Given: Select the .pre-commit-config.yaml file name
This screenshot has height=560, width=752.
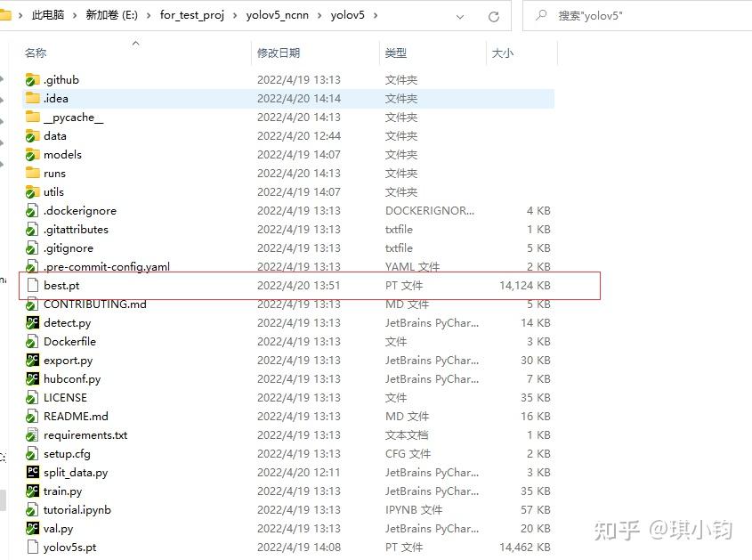Looking at the screenshot, I should pyautogui.click(x=107, y=267).
